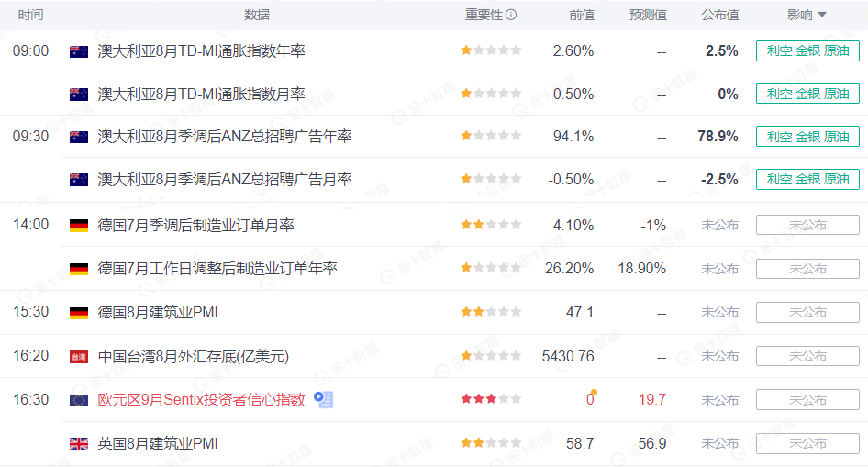Click 未公布 button for 英国8月建筑业PMI

807,444
